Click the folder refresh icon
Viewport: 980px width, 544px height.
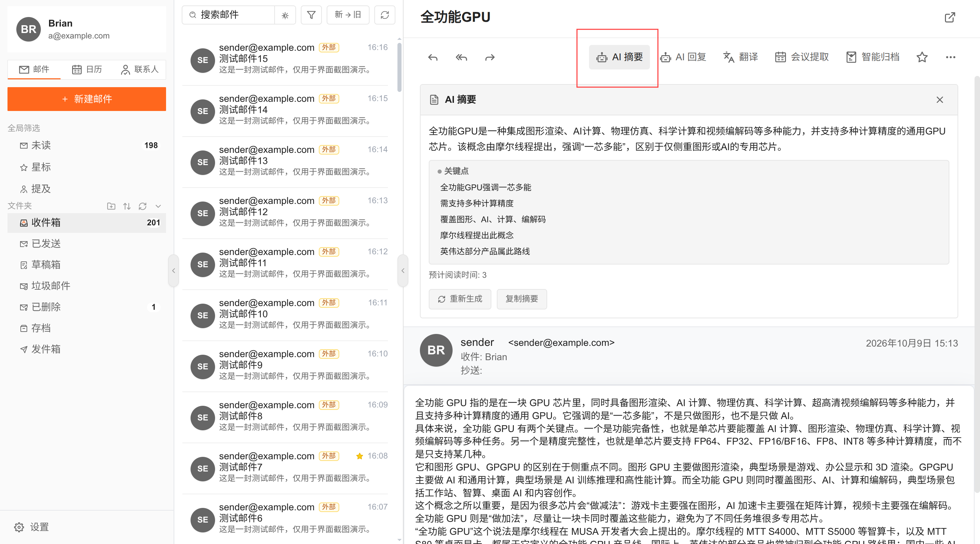click(143, 206)
